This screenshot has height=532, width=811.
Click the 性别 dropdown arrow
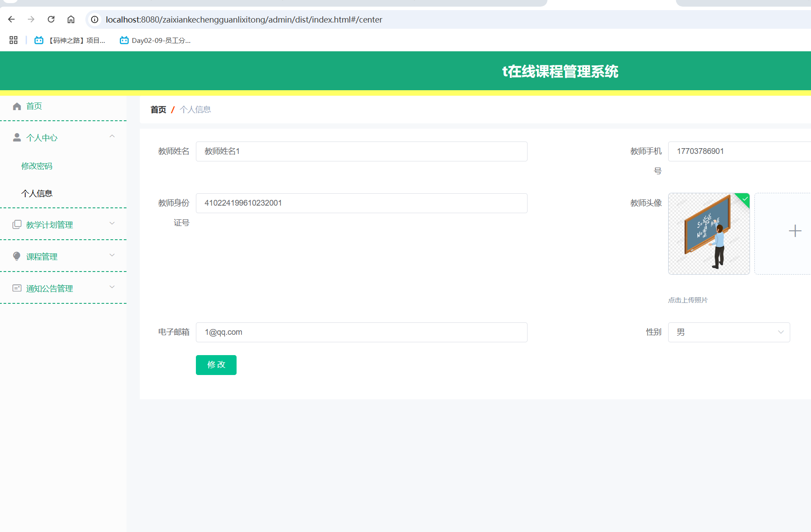780,332
